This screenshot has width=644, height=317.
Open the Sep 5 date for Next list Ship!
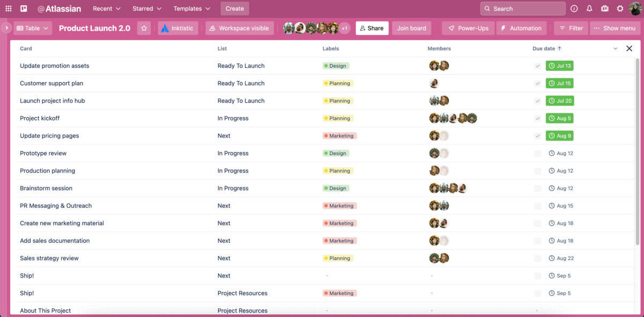coord(560,276)
